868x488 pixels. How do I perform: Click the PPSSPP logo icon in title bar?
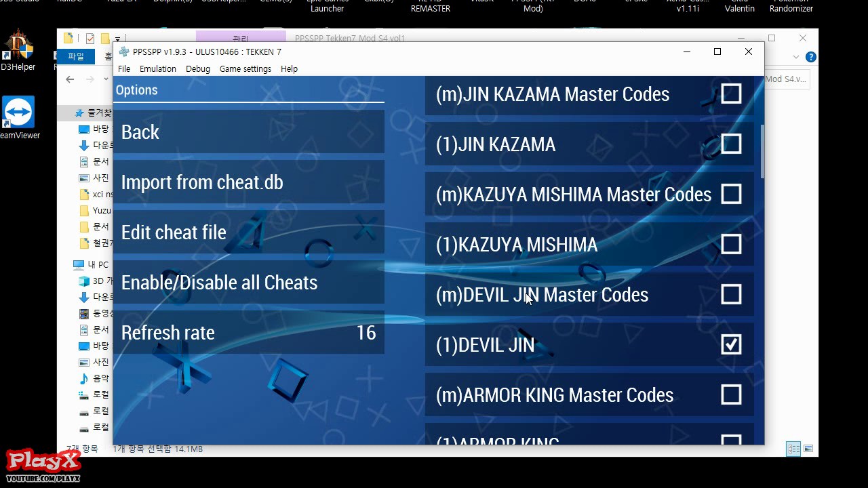point(124,52)
